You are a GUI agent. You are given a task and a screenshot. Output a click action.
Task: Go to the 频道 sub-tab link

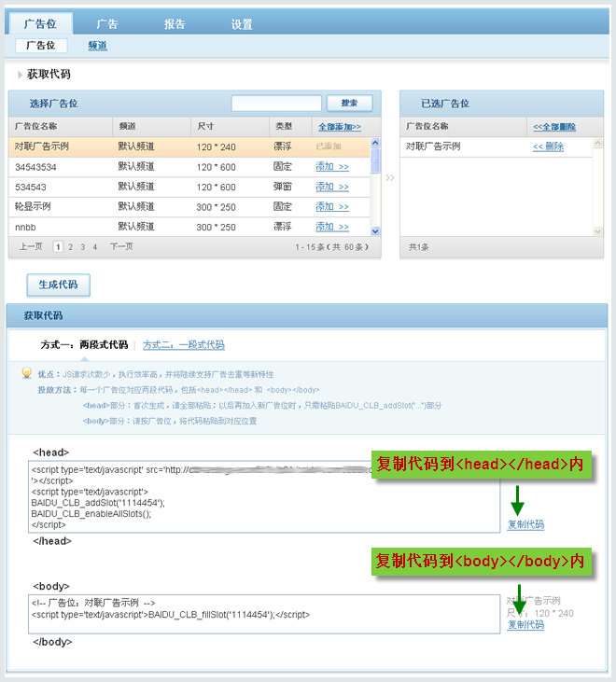[97, 45]
